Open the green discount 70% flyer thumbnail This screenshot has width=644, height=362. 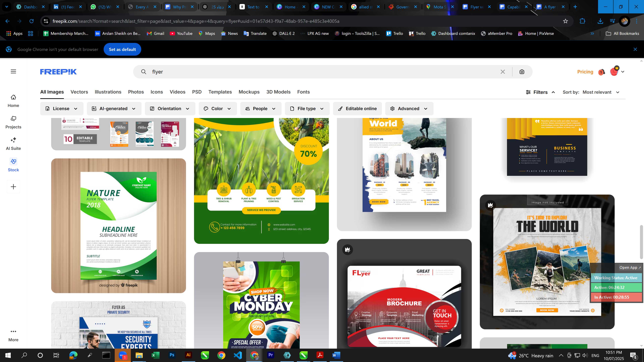(x=261, y=181)
